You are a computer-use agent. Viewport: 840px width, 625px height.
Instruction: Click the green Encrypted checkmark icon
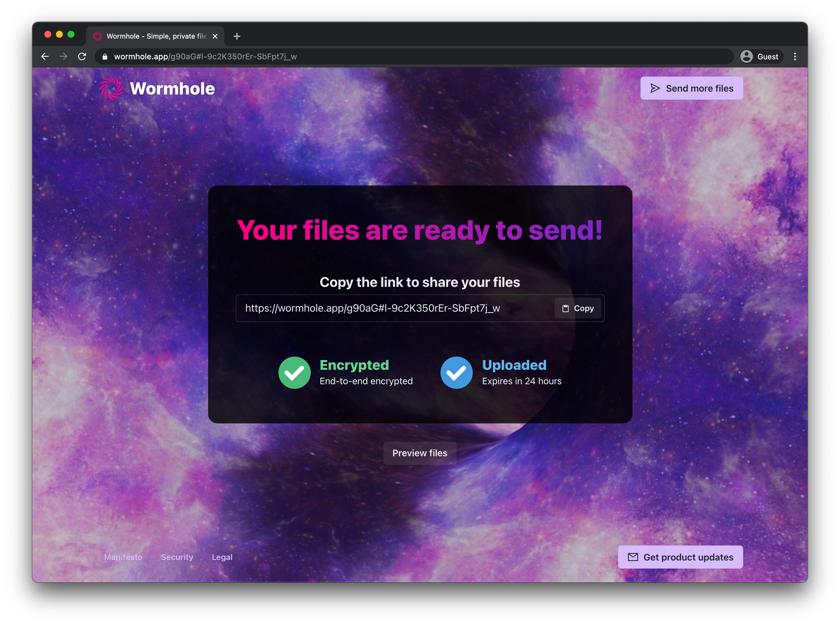[295, 373]
